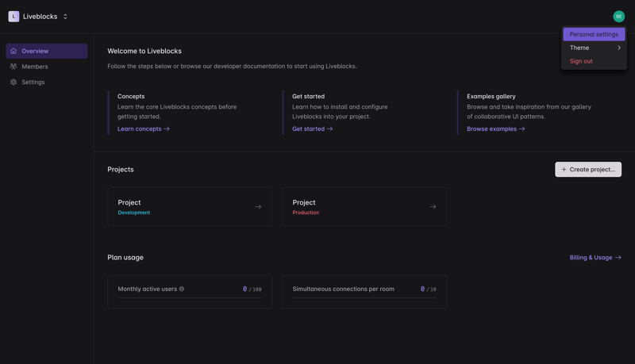Click arrow on Production project card
The height and width of the screenshot is (364, 635).
pos(433,207)
